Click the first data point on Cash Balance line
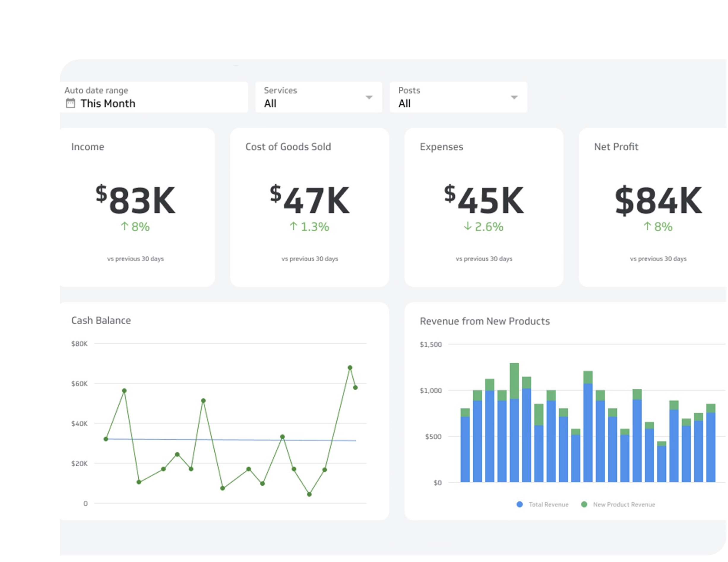The image size is (728, 562). 106,439
